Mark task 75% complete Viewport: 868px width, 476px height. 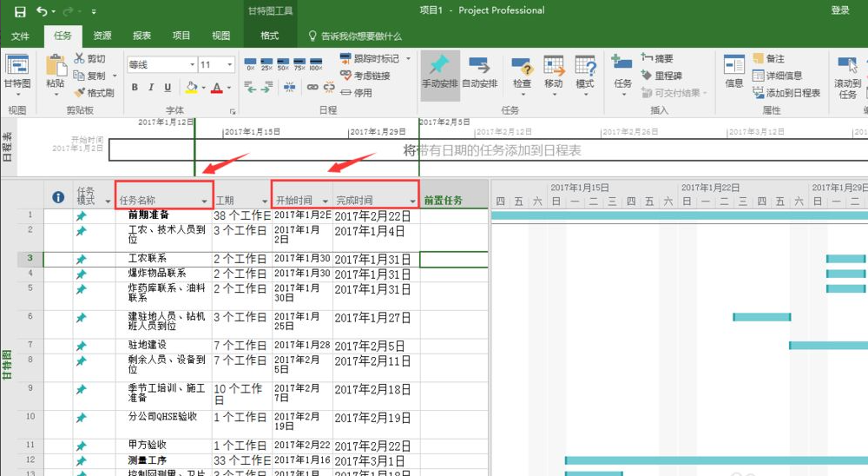tap(299, 63)
